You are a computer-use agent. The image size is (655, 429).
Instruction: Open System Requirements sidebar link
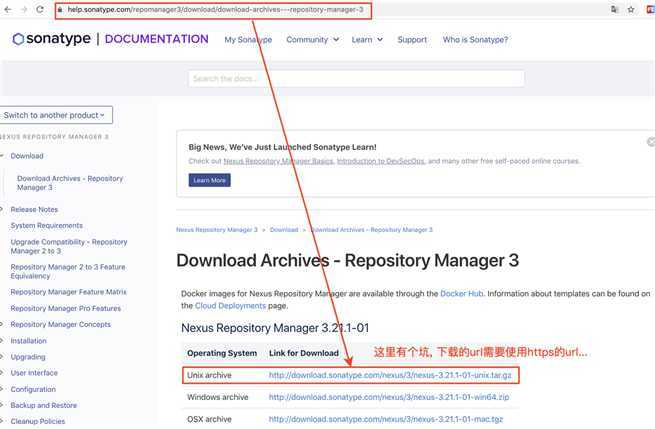46,226
